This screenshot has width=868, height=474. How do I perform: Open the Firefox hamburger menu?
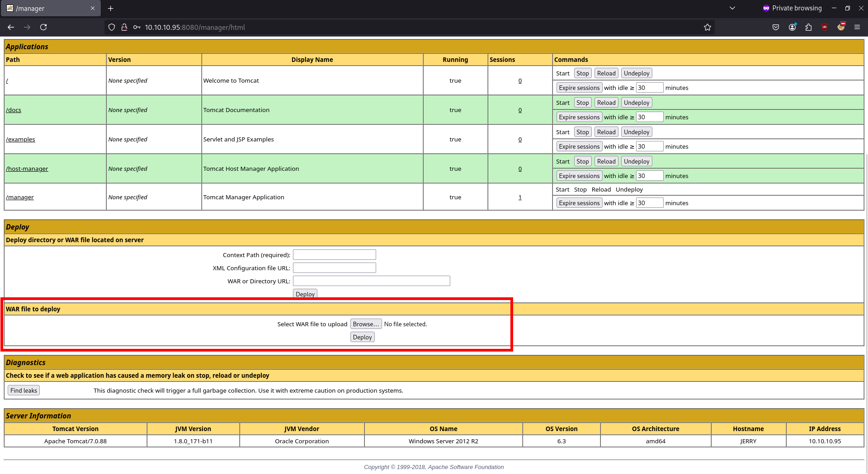click(857, 27)
